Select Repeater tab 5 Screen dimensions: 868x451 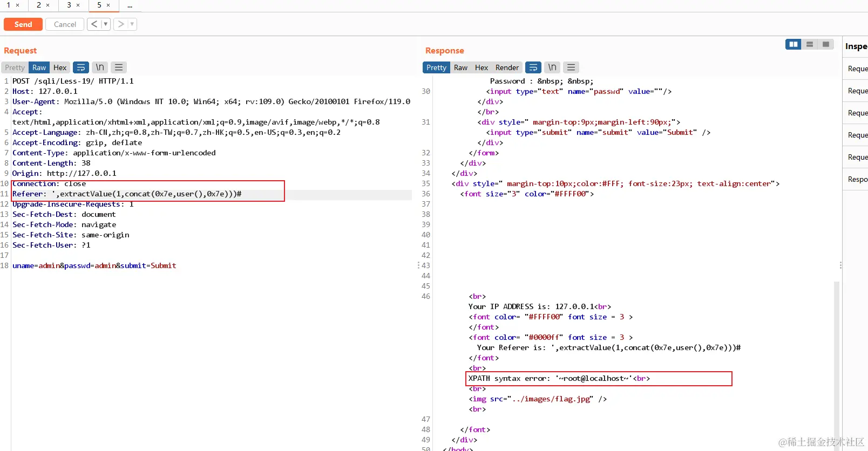(x=99, y=5)
